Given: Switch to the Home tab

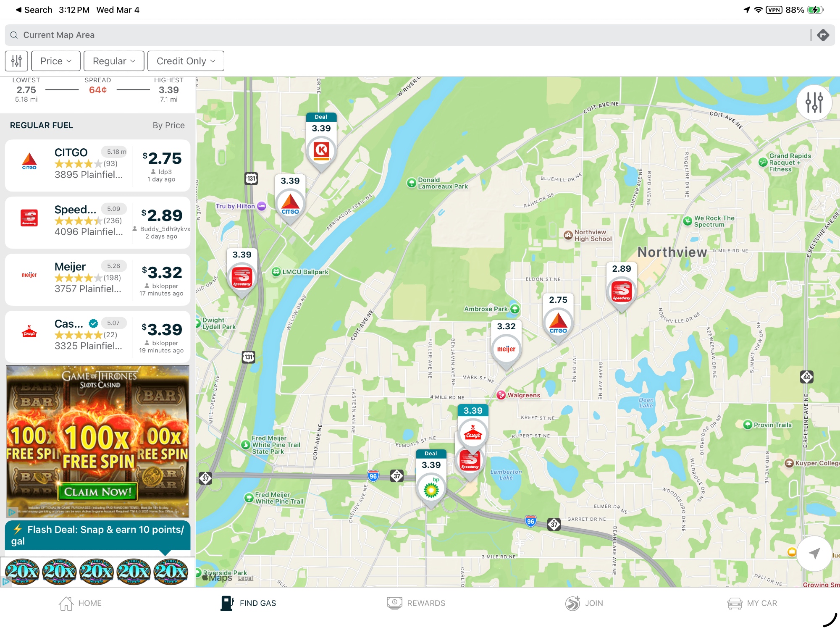Looking at the screenshot, I should pos(80,603).
